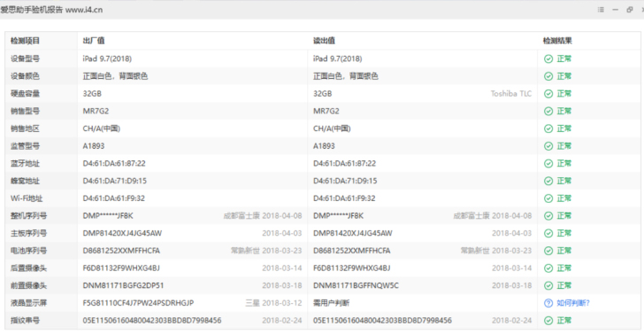Select the 整机序列号 row label
This screenshot has width=644, height=334.
click(28, 216)
